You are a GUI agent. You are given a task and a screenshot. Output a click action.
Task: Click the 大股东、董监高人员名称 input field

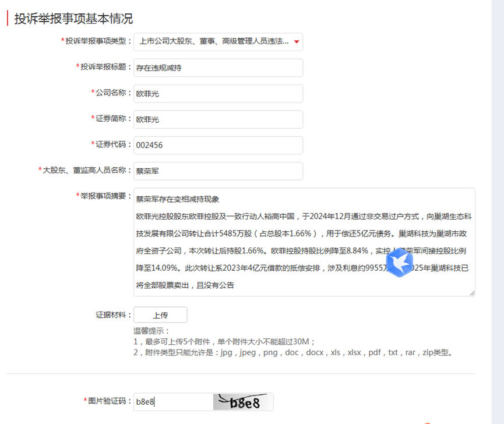click(218, 171)
